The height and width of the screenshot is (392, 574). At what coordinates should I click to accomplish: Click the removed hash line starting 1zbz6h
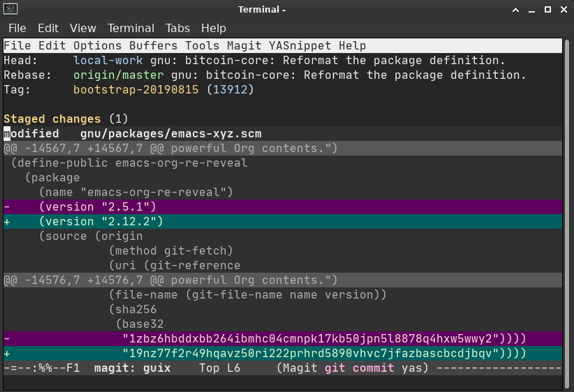coord(283,338)
